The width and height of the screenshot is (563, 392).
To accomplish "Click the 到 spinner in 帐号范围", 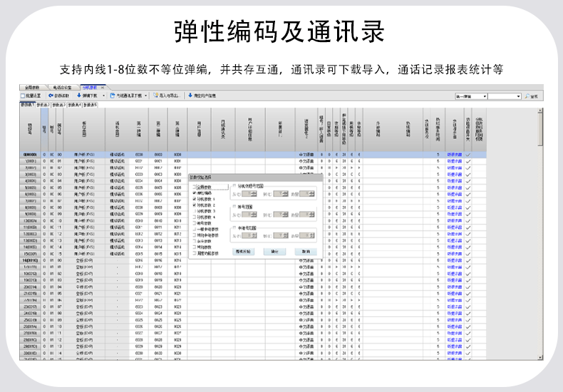I will click(281, 215).
